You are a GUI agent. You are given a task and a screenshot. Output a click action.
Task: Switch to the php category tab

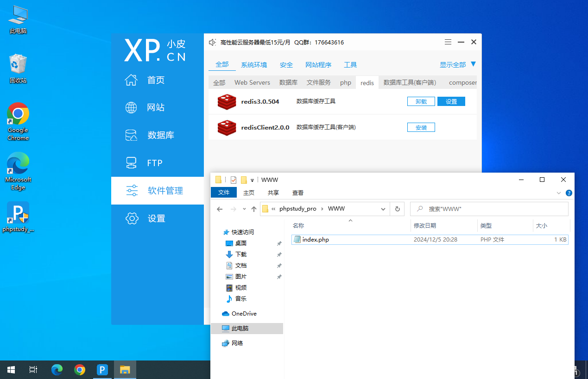346,82
